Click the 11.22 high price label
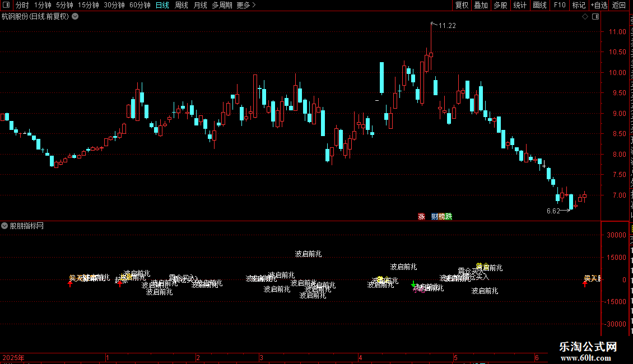Image resolution: width=633 pixels, height=364 pixels. click(x=447, y=26)
